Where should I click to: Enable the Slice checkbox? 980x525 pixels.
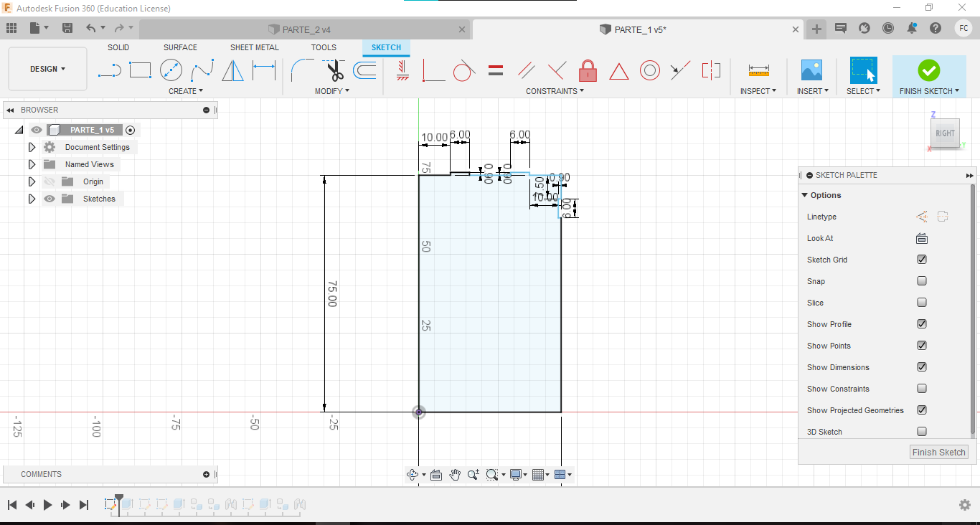[922, 303]
